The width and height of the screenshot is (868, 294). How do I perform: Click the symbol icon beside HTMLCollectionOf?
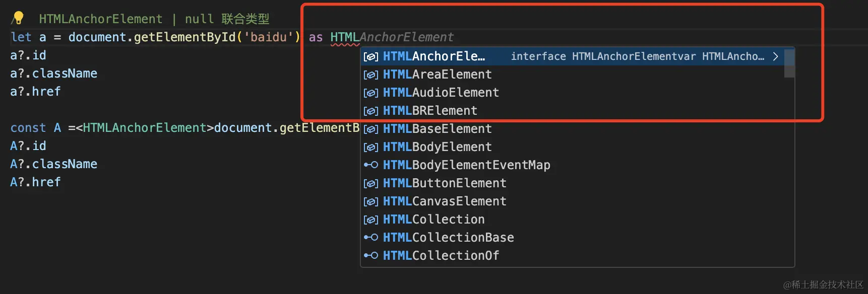point(371,256)
